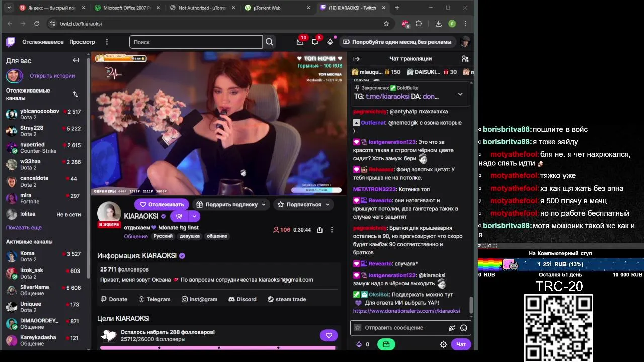Toggle follow with Отслеживать button
The image size is (644, 362).
[162, 204]
